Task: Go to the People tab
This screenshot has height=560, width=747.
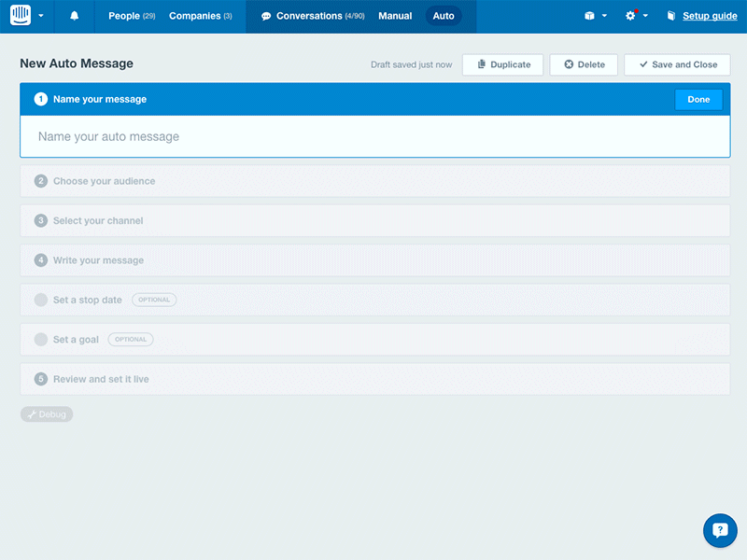Action: [122, 16]
